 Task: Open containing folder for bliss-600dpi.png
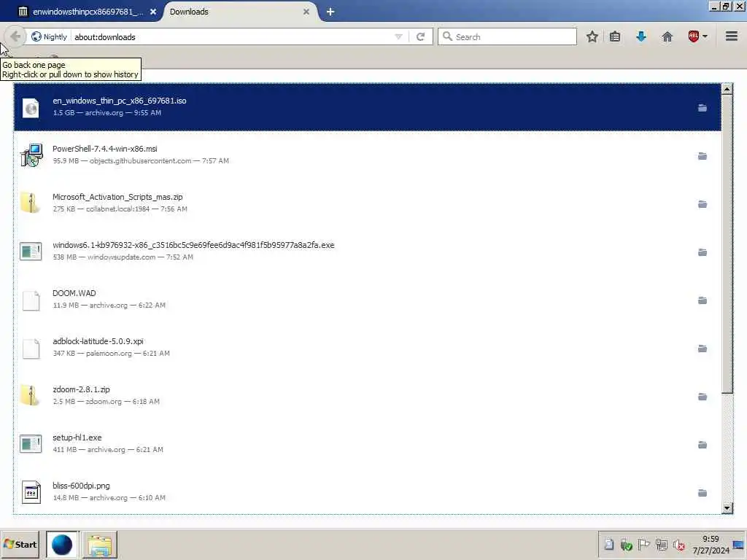[x=703, y=493]
